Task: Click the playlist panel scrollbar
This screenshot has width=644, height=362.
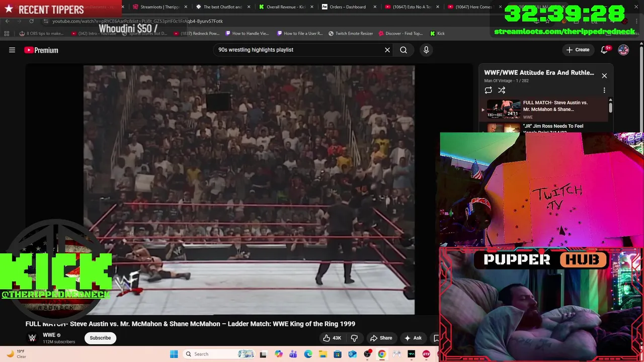Action: (610, 107)
